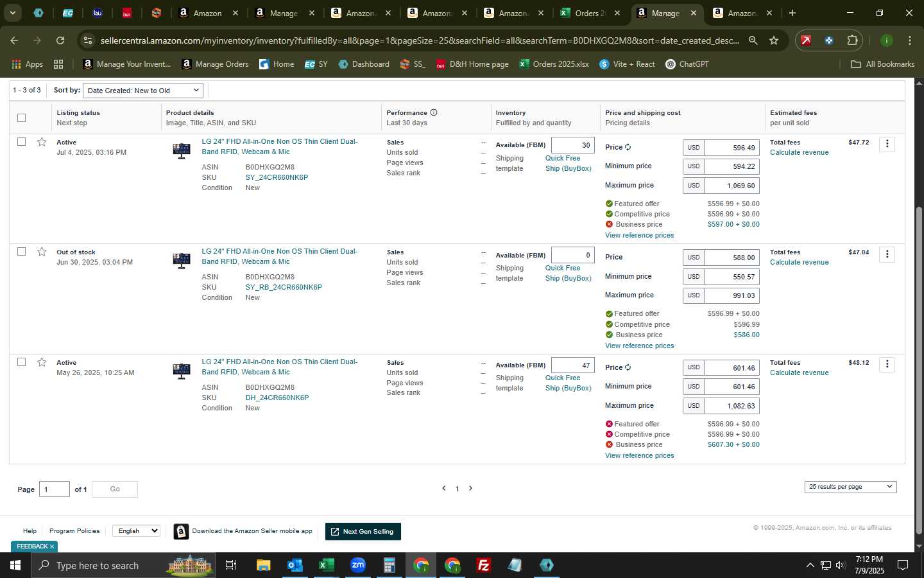Open the three-dot menu for SY_24CR660NK6P listing
This screenshot has width=924, height=578.
click(x=887, y=144)
